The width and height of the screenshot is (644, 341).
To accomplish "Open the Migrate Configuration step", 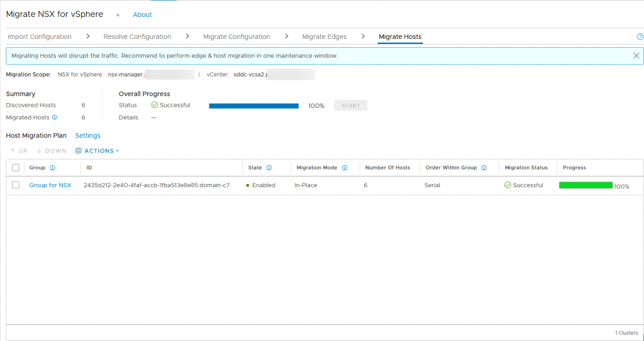I will tap(236, 36).
